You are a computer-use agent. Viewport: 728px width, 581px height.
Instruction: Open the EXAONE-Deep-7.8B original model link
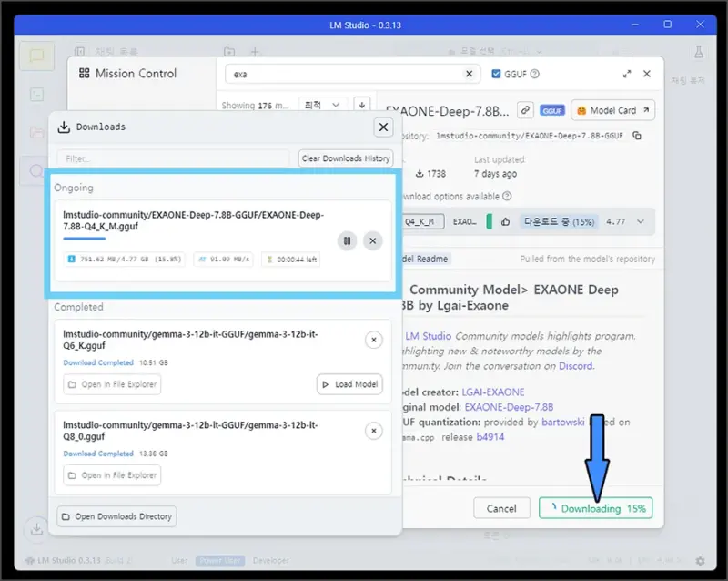509,407
